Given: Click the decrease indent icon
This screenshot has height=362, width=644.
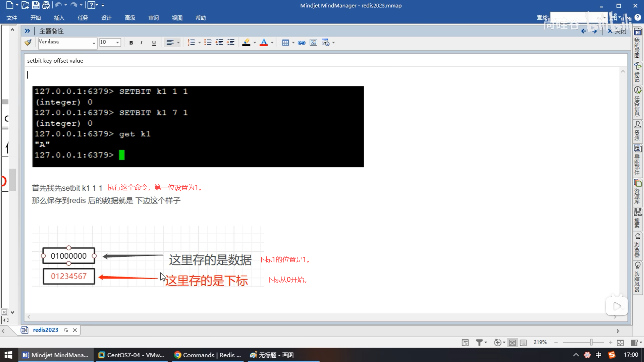Looking at the screenshot, I should point(219,43).
